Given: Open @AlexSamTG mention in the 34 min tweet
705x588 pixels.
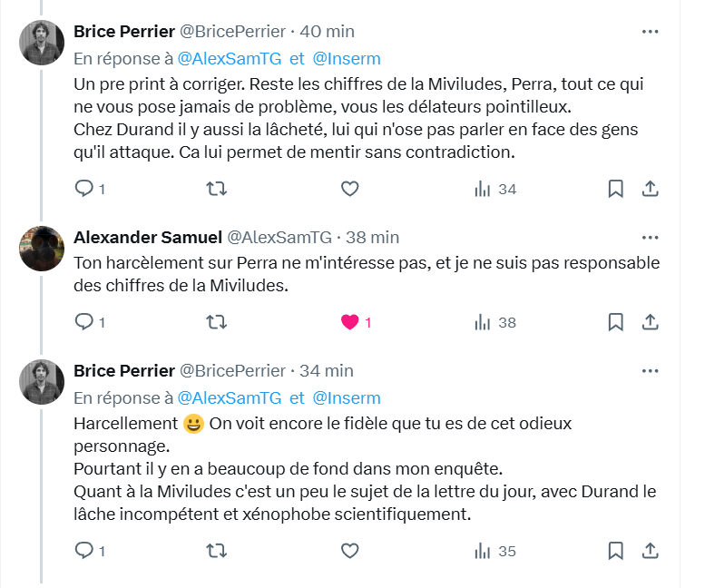Looking at the screenshot, I should [x=230, y=397].
